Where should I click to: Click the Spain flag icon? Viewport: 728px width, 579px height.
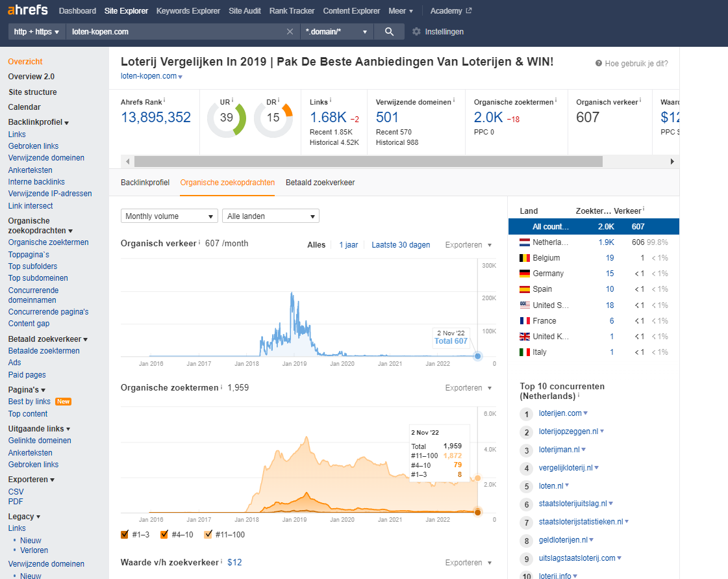[x=525, y=289]
